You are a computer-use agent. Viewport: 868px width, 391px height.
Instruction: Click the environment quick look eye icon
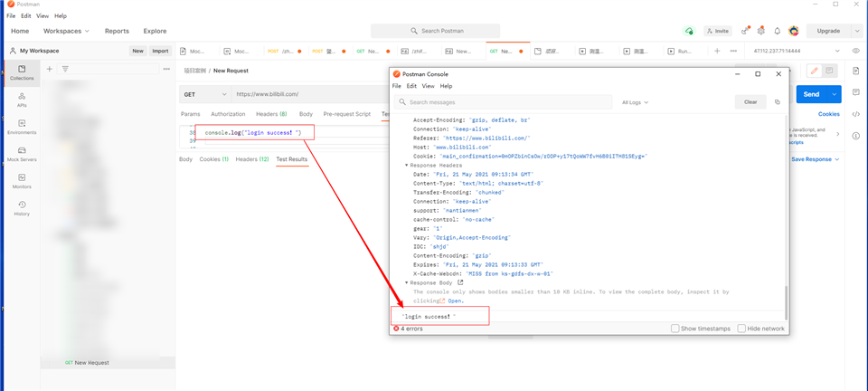point(856,51)
